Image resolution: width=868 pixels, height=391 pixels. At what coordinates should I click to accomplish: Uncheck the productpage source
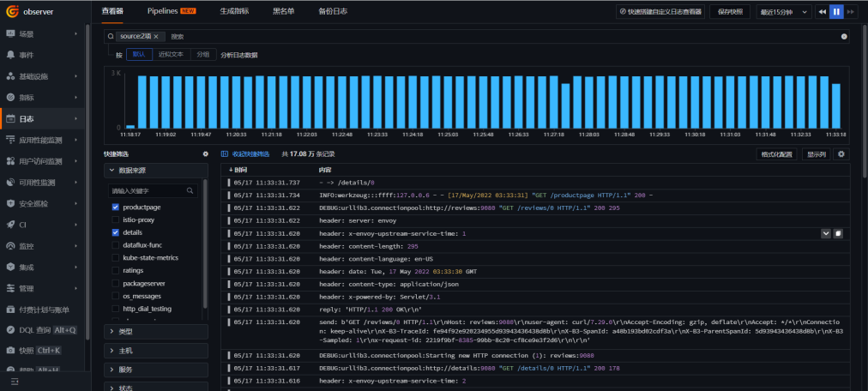coord(115,208)
